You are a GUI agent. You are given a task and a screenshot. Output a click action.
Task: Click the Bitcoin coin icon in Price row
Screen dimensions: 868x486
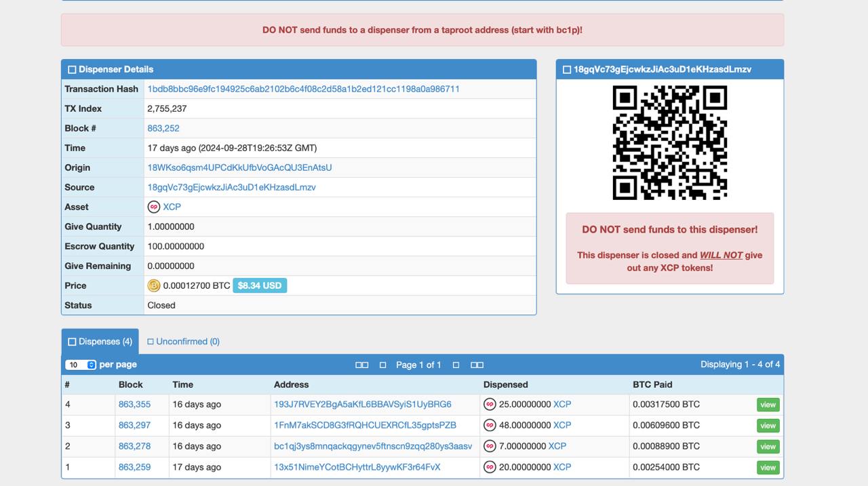pyautogui.click(x=154, y=285)
